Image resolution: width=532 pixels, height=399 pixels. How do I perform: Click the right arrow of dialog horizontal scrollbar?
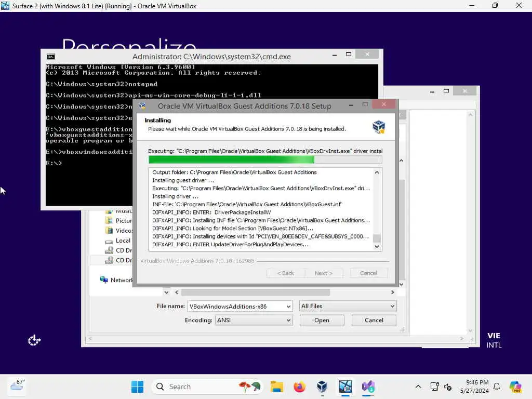click(x=393, y=292)
